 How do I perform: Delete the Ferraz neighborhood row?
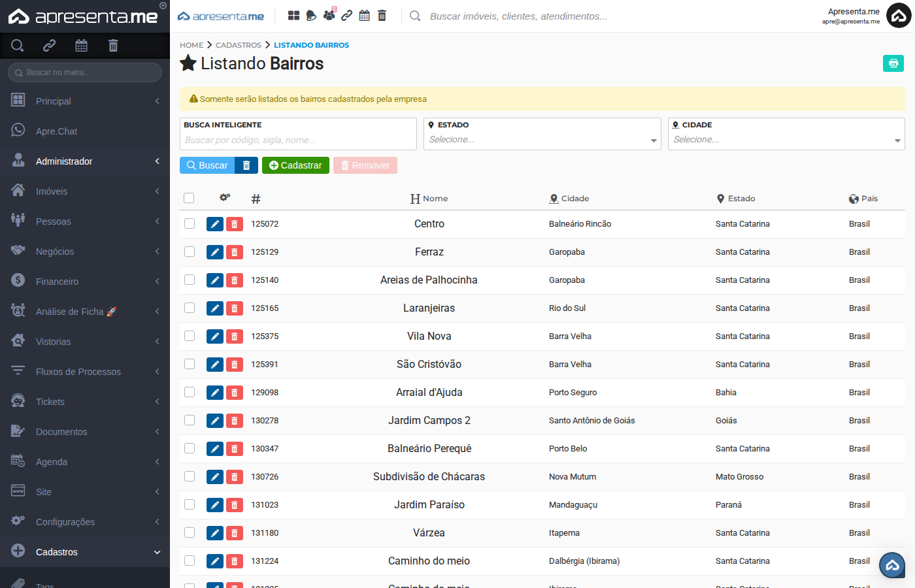[235, 252]
